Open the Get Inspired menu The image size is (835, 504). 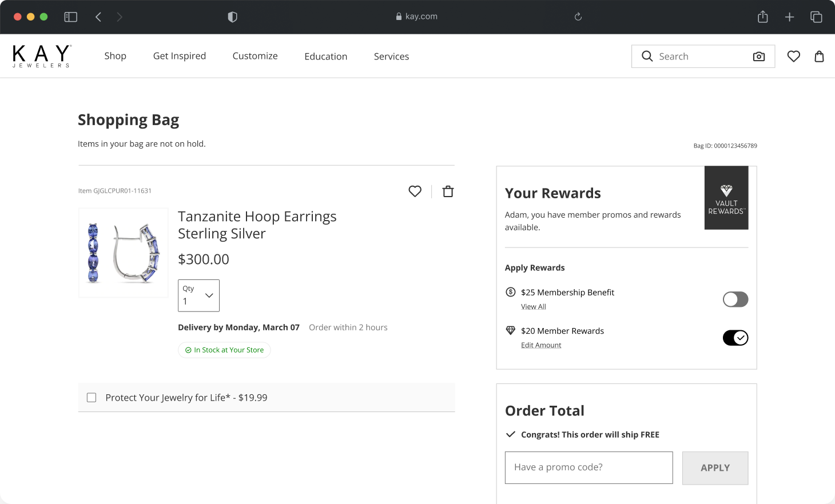click(x=180, y=56)
